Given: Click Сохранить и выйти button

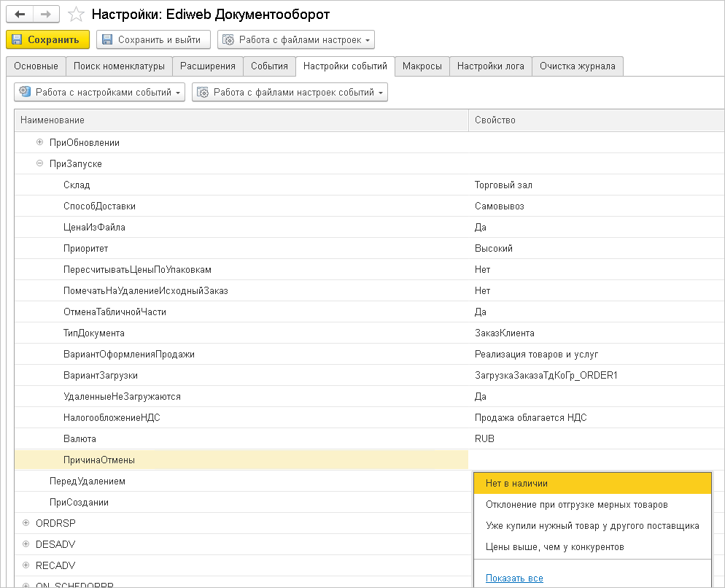Looking at the screenshot, I should 153,39.
